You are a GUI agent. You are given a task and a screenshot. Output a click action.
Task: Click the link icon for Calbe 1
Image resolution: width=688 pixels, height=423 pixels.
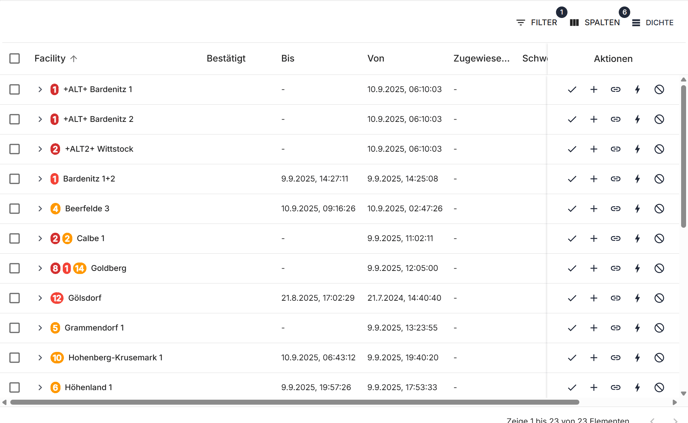pos(616,238)
